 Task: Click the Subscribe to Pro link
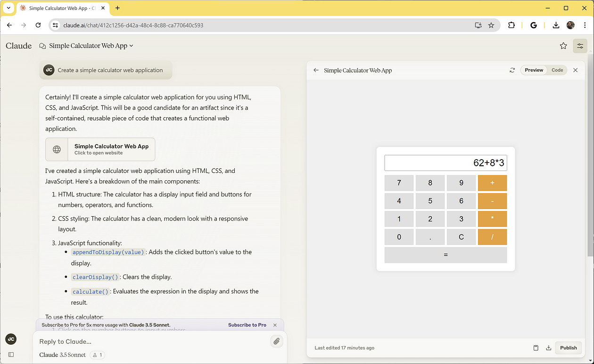coord(247,325)
